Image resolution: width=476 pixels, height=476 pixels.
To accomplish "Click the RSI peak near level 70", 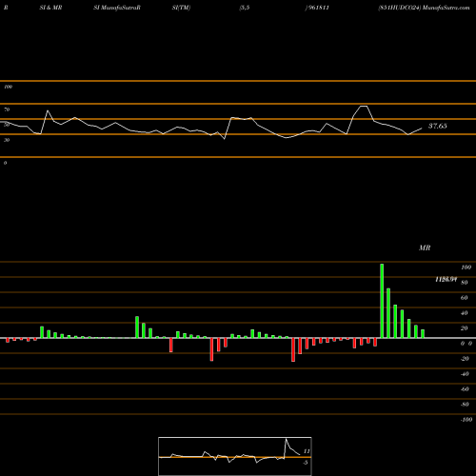I will pyautogui.click(x=364, y=107).
